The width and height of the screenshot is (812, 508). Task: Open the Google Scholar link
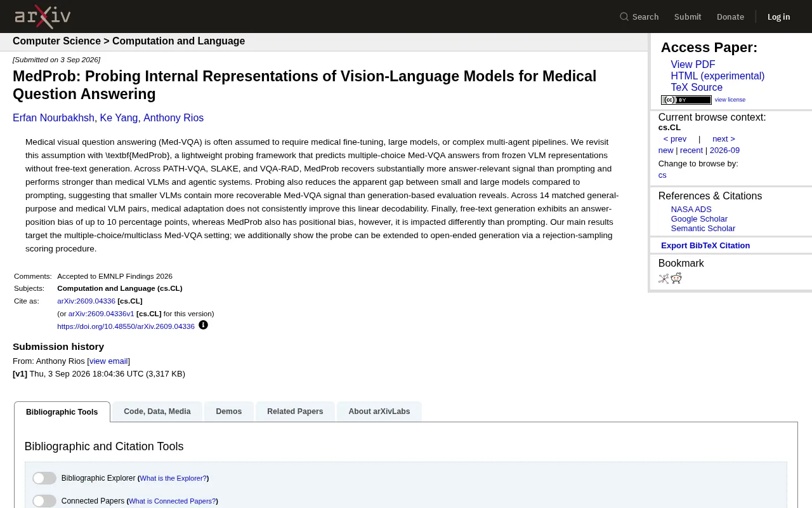pyautogui.click(x=699, y=219)
